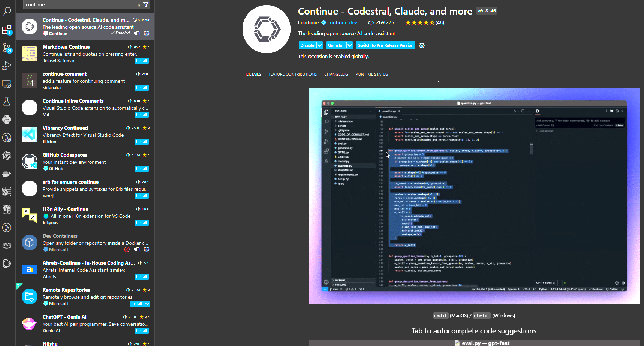Screen dimensions: 644x346
Task: Switch to Pre-Release Version
Action: pyautogui.click(x=386, y=45)
